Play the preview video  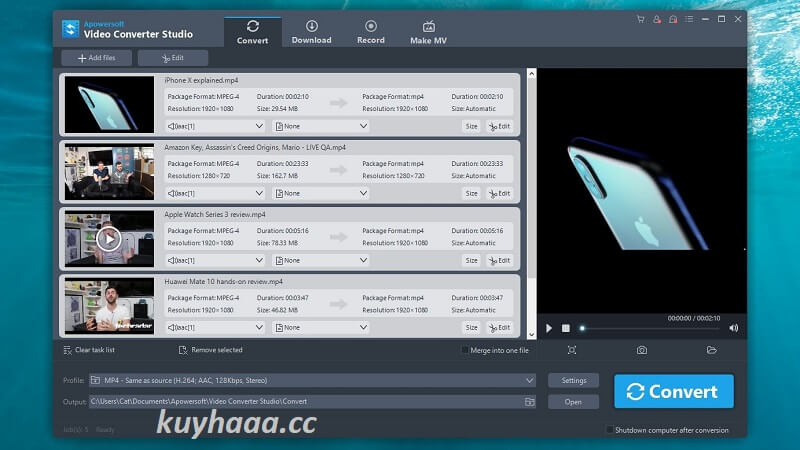tap(549, 328)
